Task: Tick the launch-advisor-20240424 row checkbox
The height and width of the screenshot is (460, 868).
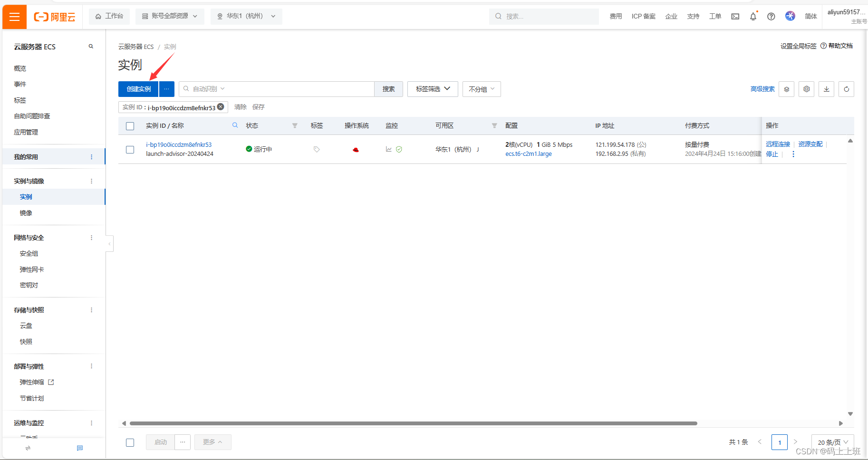Action: point(130,150)
